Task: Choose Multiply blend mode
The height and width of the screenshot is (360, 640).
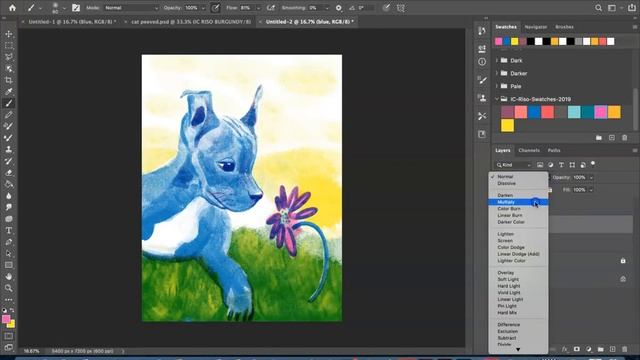Action: click(x=518, y=202)
